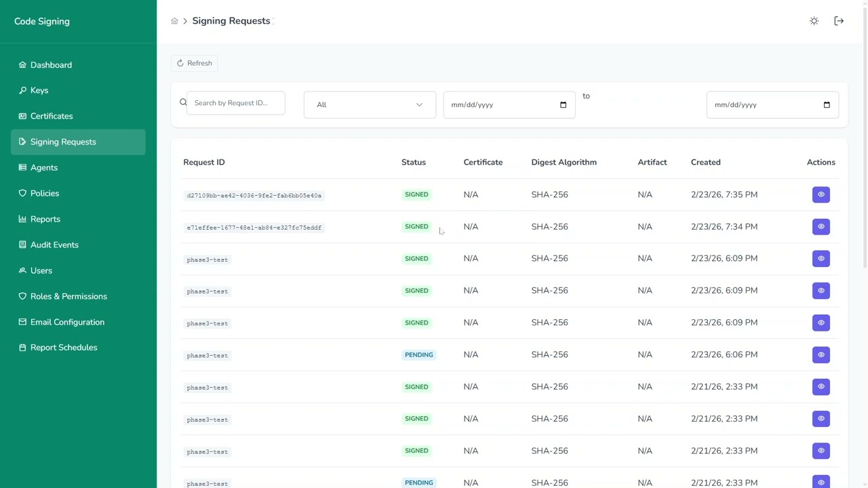Click the Request ID column header

coord(204,162)
